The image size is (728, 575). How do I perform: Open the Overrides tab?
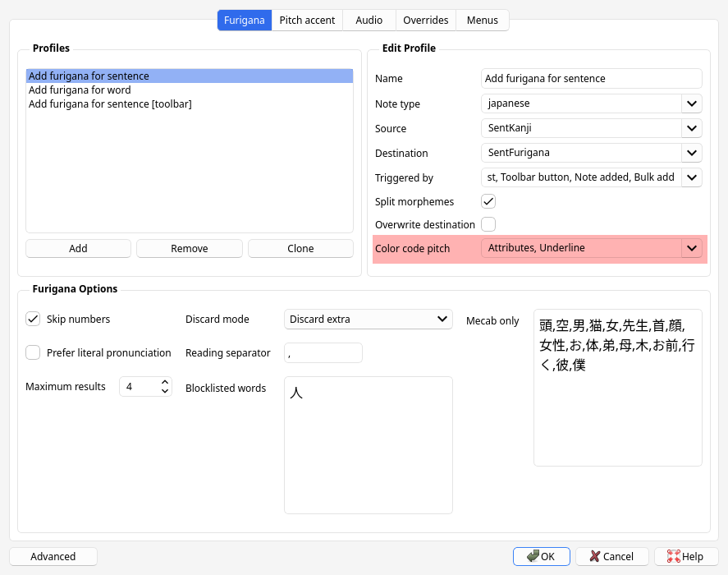[x=425, y=20]
